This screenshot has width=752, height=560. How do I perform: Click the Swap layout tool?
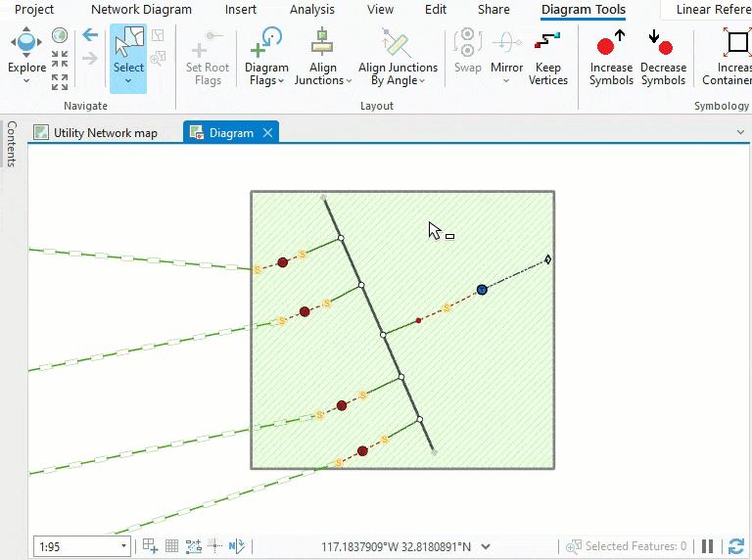(x=468, y=51)
